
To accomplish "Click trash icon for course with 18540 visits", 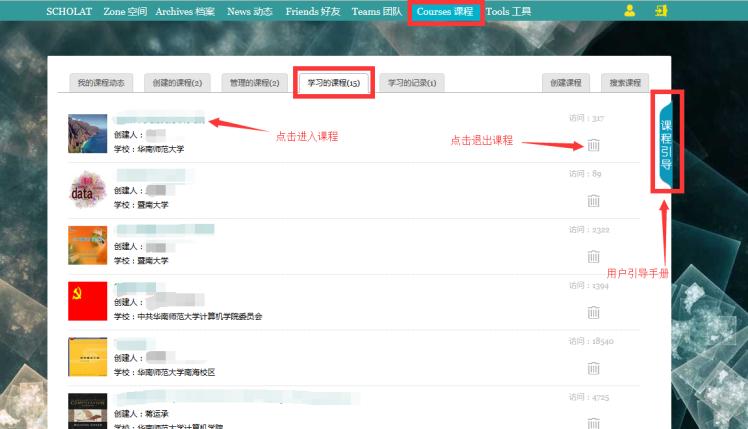I will click(594, 368).
